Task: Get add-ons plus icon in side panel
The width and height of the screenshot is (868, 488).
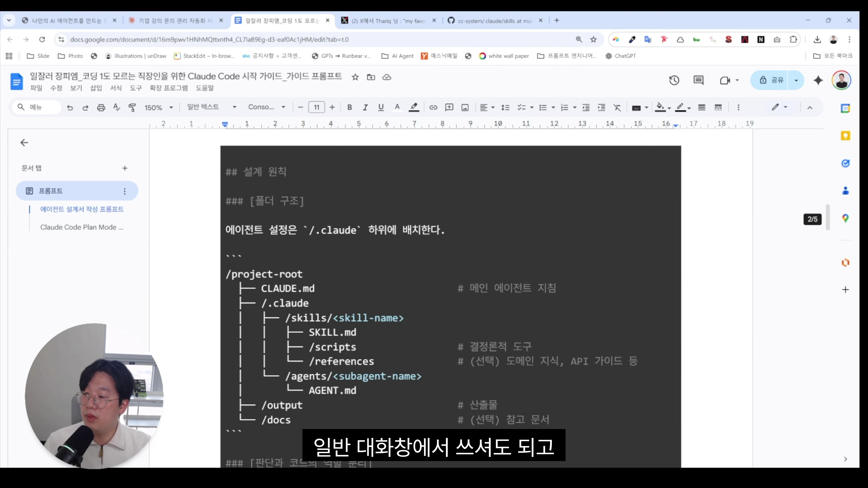Action: pos(845,290)
